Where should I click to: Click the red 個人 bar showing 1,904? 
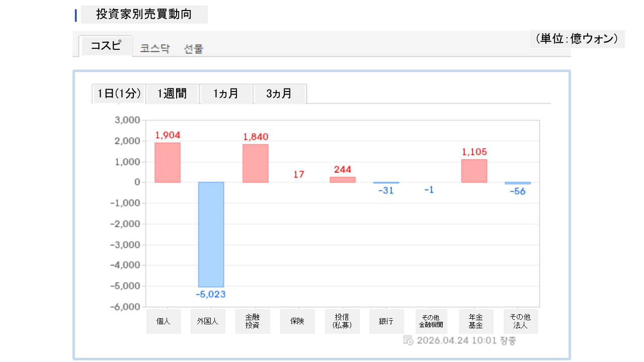tap(167, 162)
